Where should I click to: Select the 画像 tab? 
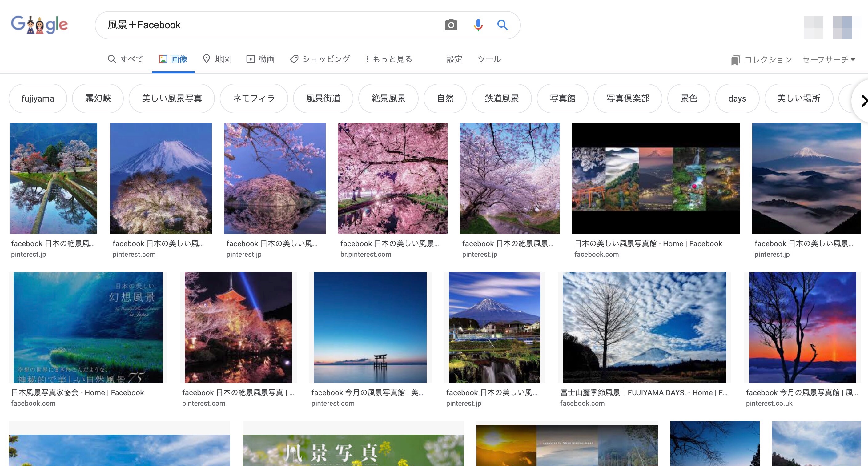(x=173, y=59)
